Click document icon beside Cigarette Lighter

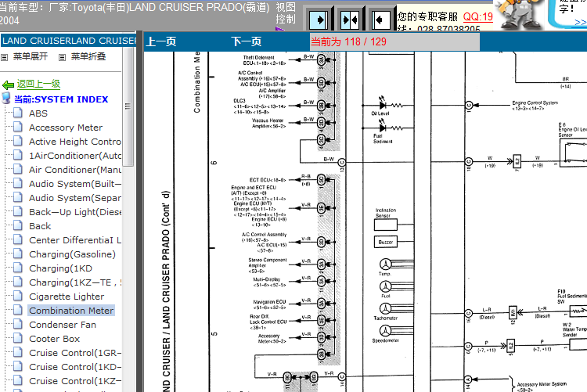(18, 296)
